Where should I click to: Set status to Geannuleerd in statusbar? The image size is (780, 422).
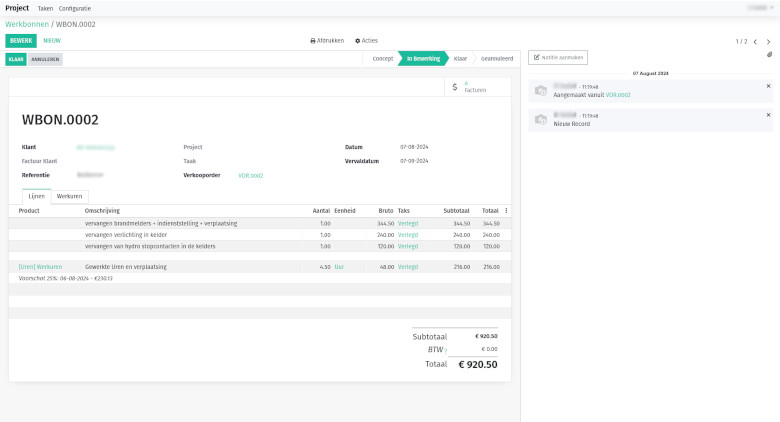point(497,59)
